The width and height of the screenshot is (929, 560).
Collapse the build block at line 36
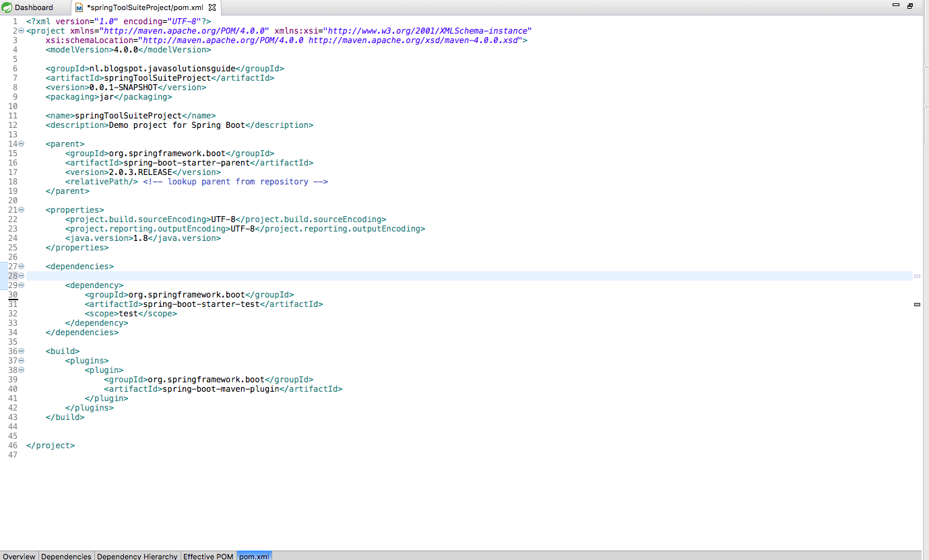click(22, 351)
